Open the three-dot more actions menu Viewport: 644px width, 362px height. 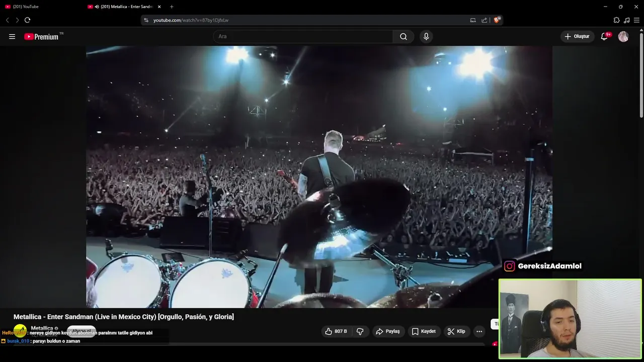[479, 331]
